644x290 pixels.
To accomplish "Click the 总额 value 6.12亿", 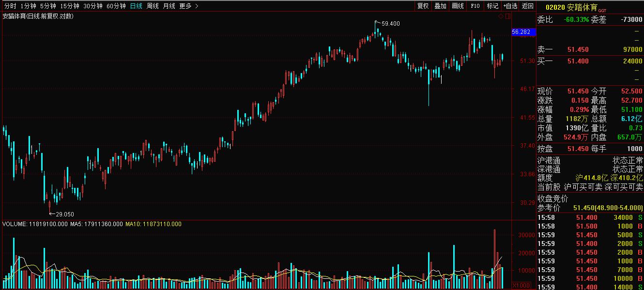I will (631, 119).
